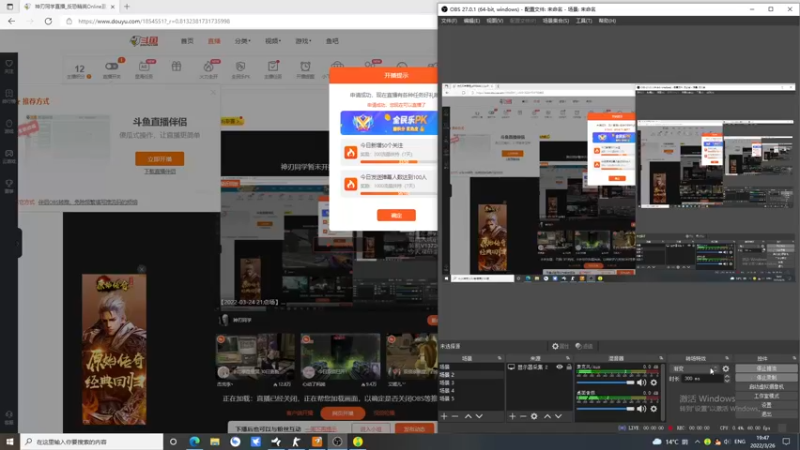
Task: Close the game advertisement banner
Action: [141, 269]
